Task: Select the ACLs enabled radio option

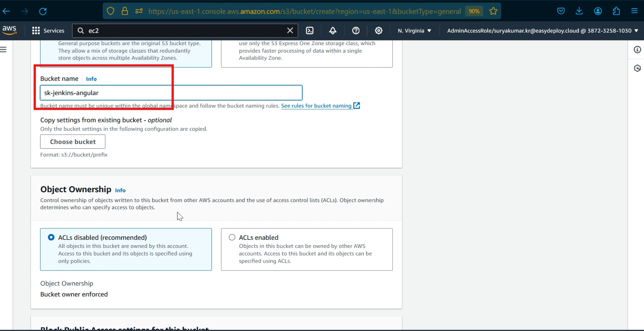Action: pos(232,237)
